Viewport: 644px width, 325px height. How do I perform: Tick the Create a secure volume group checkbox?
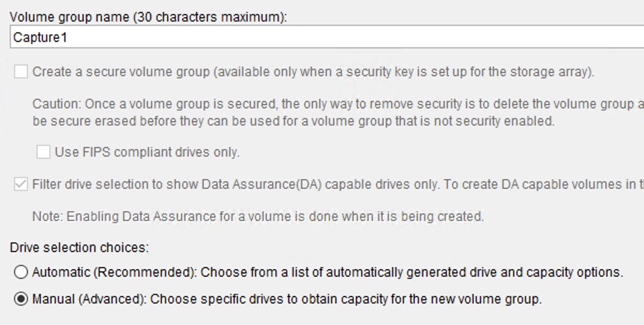(21, 72)
